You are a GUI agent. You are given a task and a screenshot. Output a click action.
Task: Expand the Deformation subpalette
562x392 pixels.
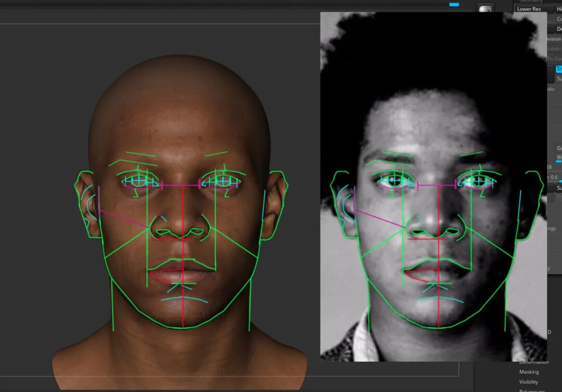pos(534,363)
